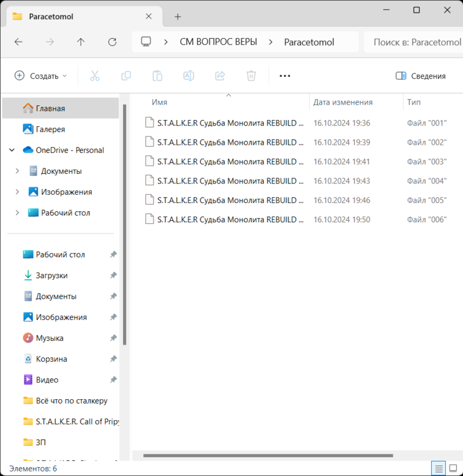Click the Cut scissors icon
The height and width of the screenshot is (476, 463).
95,76
